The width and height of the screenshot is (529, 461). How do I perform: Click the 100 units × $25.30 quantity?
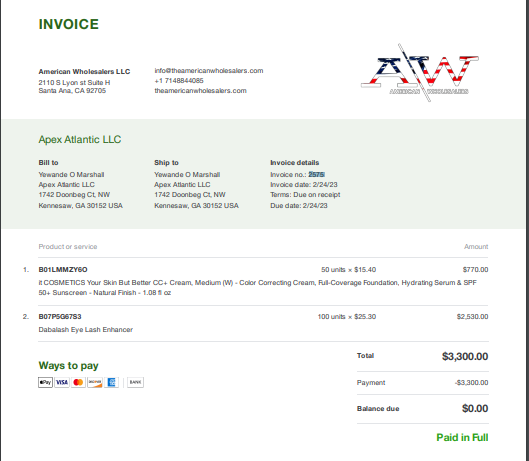tap(347, 317)
